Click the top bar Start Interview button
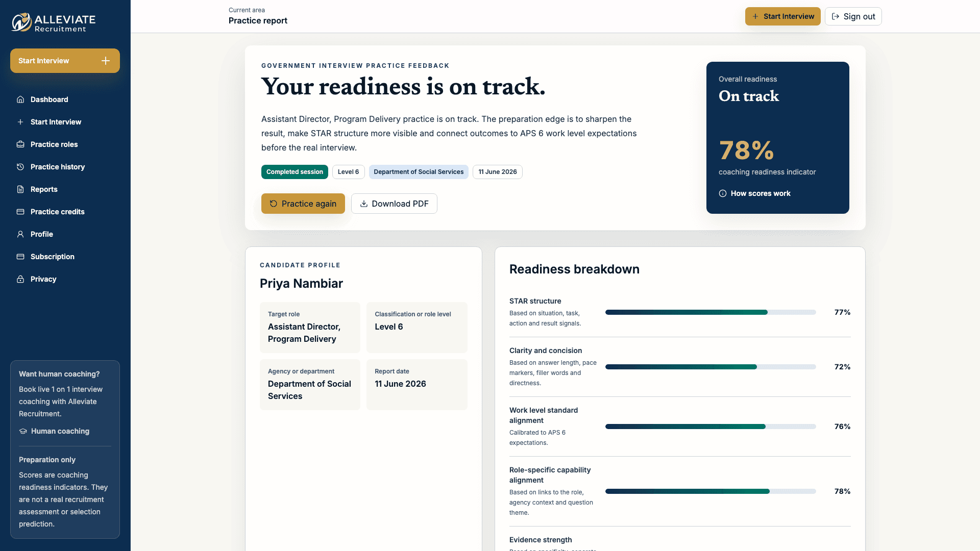Image resolution: width=980 pixels, height=551 pixels. pos(782,16)
